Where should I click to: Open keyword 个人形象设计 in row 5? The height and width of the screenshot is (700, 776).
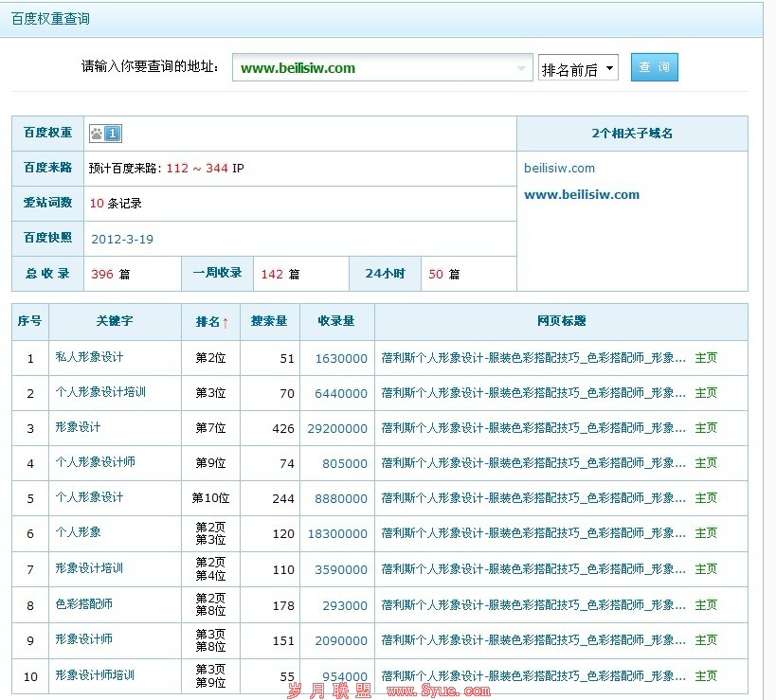pyautogui.click(x=89, y=497)
